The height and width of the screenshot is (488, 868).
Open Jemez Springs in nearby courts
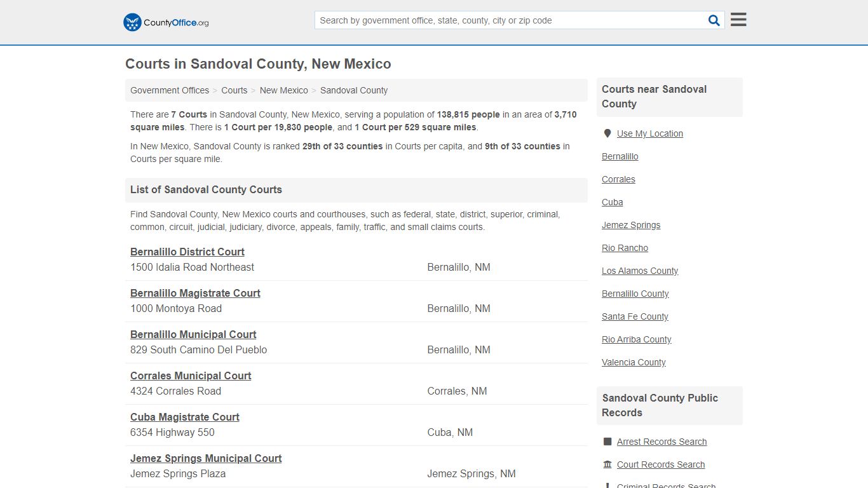click(631, 225)
